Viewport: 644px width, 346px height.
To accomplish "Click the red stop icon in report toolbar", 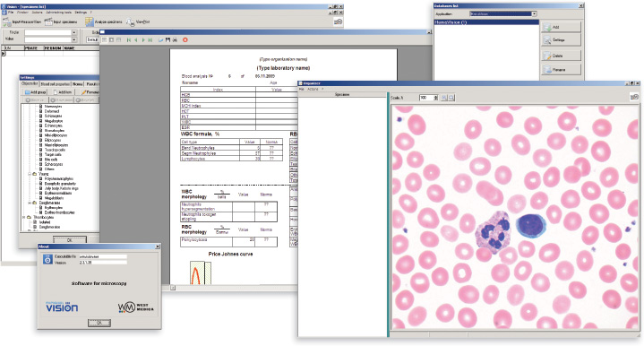I will click(x=185, y=39).
